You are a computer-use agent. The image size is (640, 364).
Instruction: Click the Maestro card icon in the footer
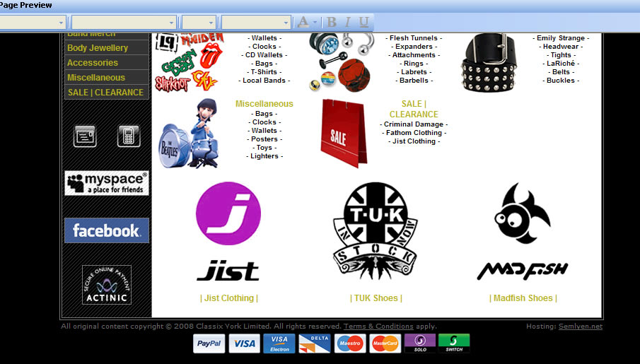pos(350,344)
